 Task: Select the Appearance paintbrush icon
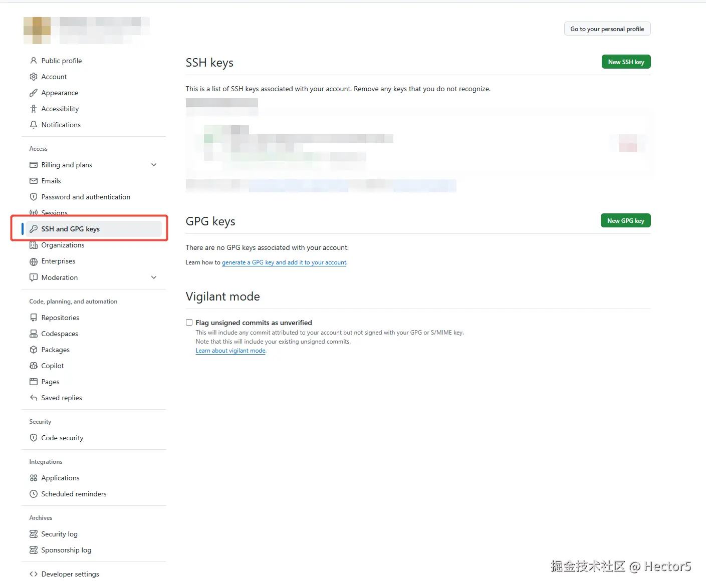[33, 93]
